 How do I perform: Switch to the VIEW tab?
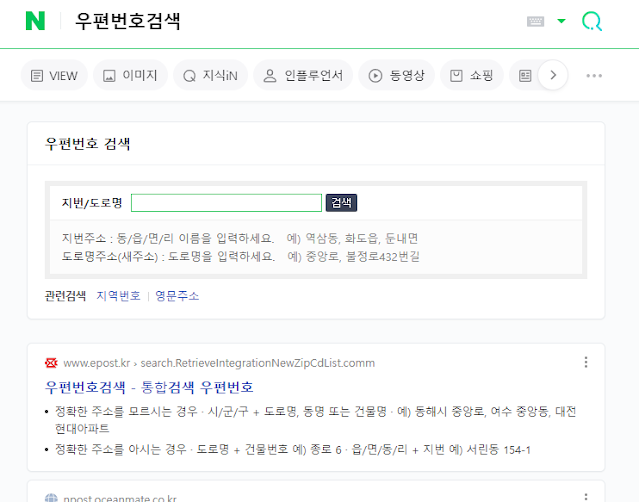tap(54, 75)
